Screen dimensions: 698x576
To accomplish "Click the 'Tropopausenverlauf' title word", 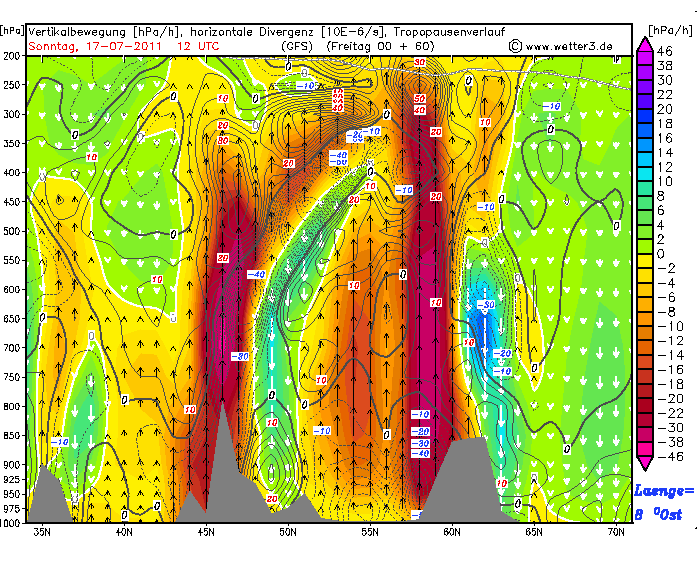I will [x=449, y=32].
